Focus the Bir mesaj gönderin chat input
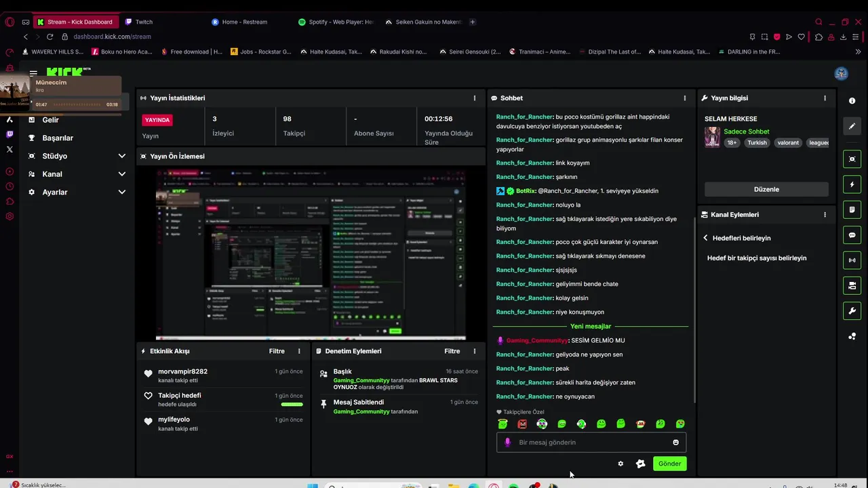The image size is (868, 488). click(591, 443)
